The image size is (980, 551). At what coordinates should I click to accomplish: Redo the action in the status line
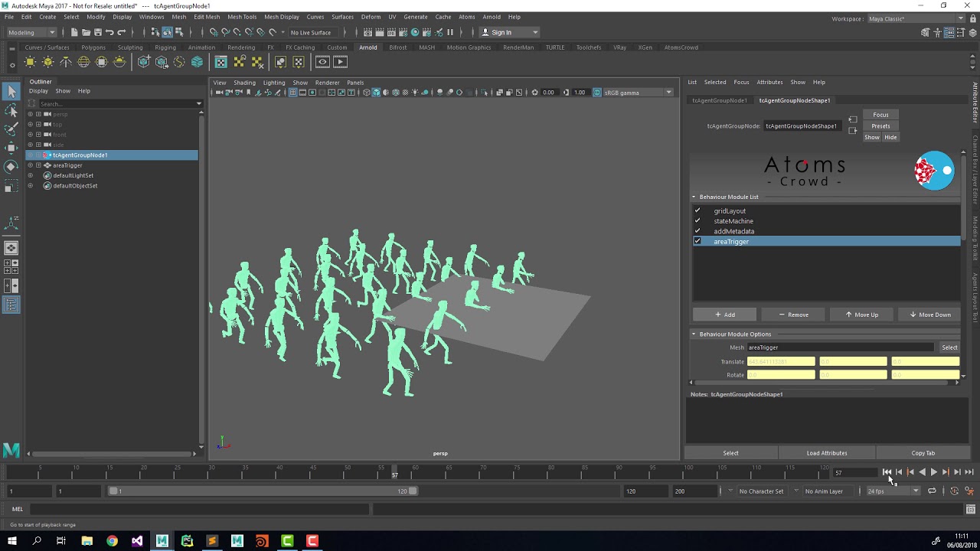(x=121, y=32)
